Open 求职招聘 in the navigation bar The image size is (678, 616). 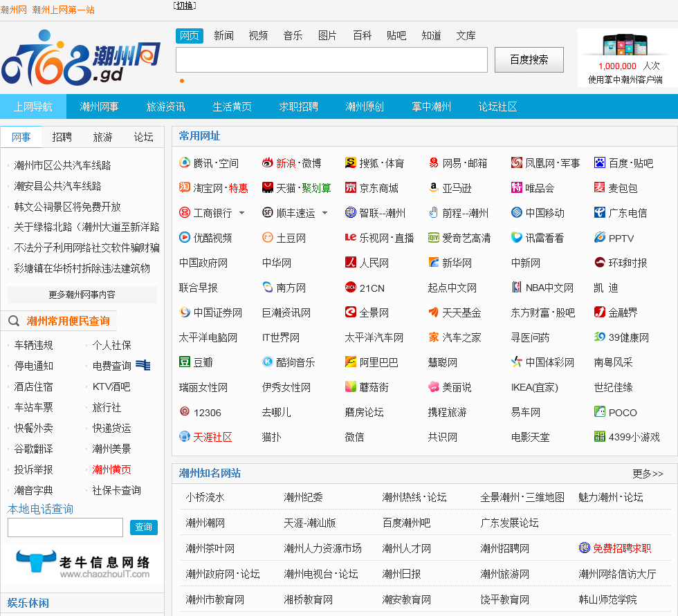click(298, 106)
